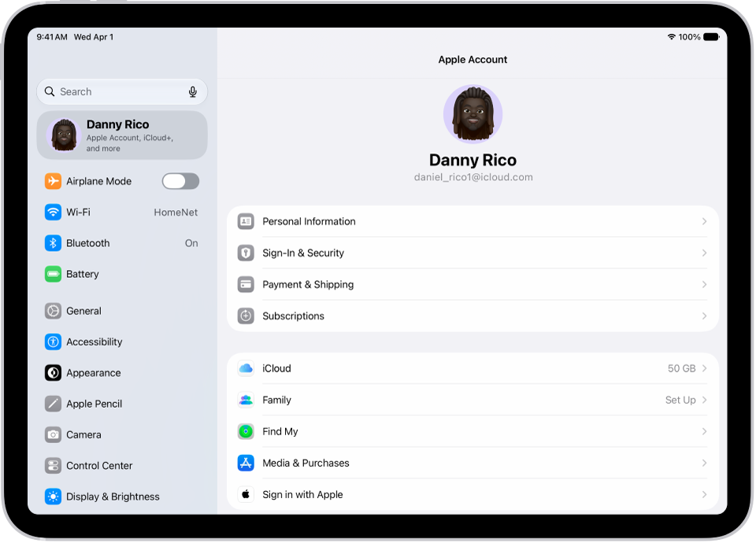
Task: Click the Media & Purchases App Store icon
Action: click(246, 463)
